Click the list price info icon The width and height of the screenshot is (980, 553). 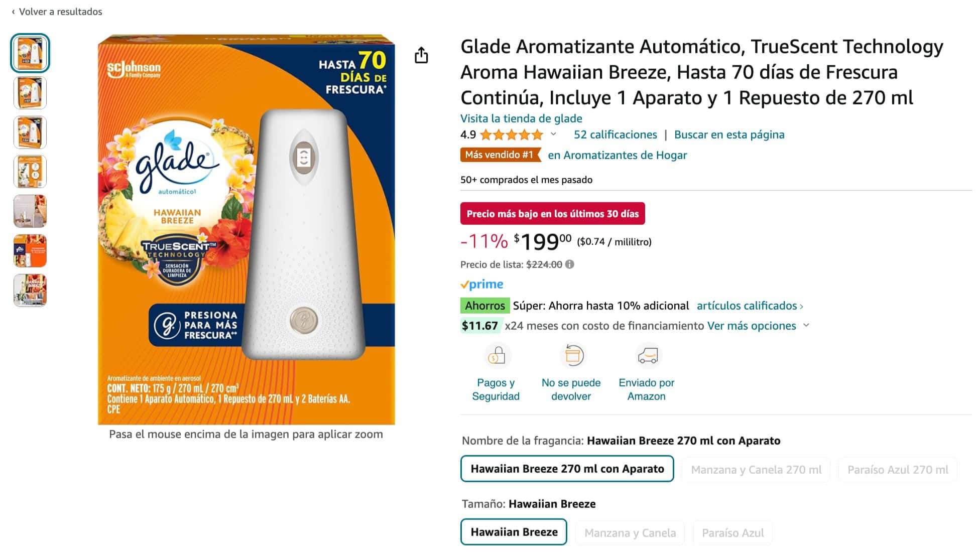coord(569,264)
